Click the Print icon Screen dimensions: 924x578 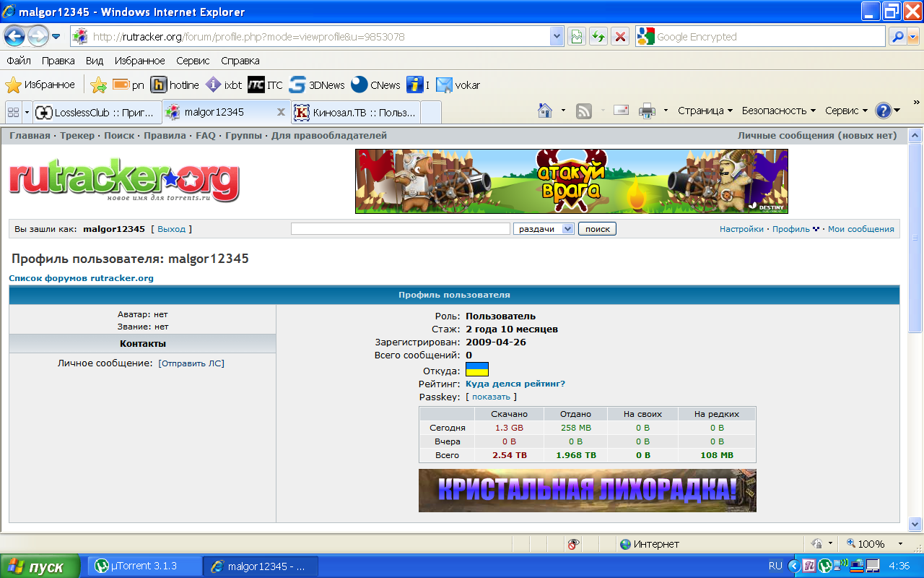pyautogui.click(x=647, y=111)
